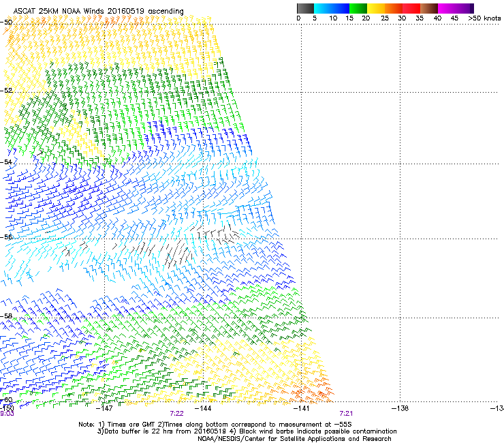Image resolution: width=504 pixels, height=443 pixels.
Task: Click the note line beginning 'Note: 1) Times are GMT'
Action: [x=215, y=425]
